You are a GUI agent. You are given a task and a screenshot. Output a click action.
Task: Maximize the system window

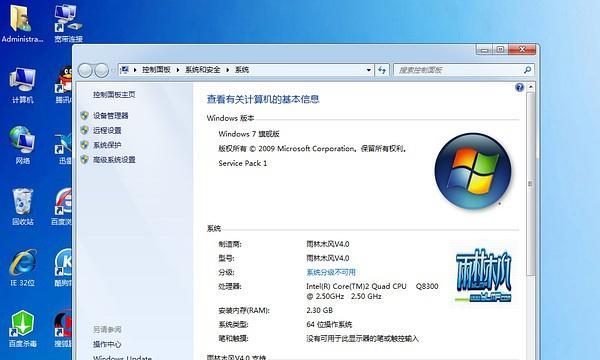click(501, 49)
